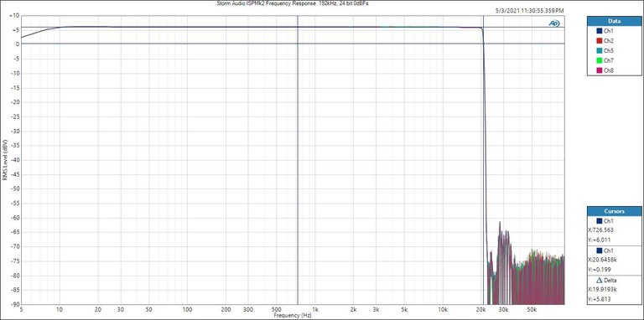Click the +10 tick label on level axis

click(15, 16)
